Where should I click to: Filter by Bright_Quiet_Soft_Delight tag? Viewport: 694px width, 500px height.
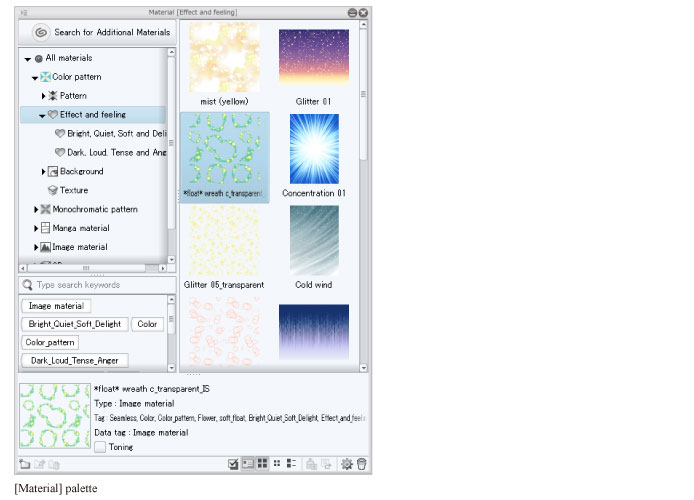click(75, 324)
